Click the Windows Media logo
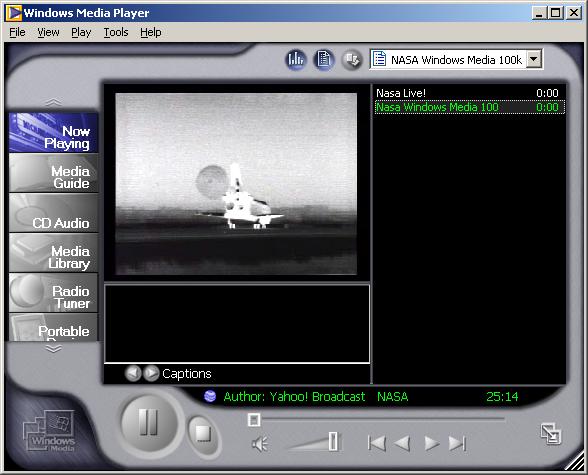 click(49, 430)
